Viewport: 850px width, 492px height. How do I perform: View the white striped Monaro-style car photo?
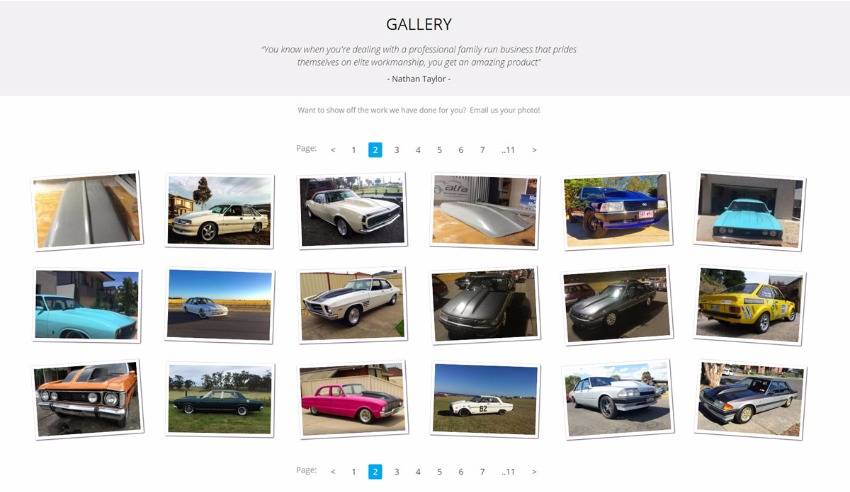352,306
